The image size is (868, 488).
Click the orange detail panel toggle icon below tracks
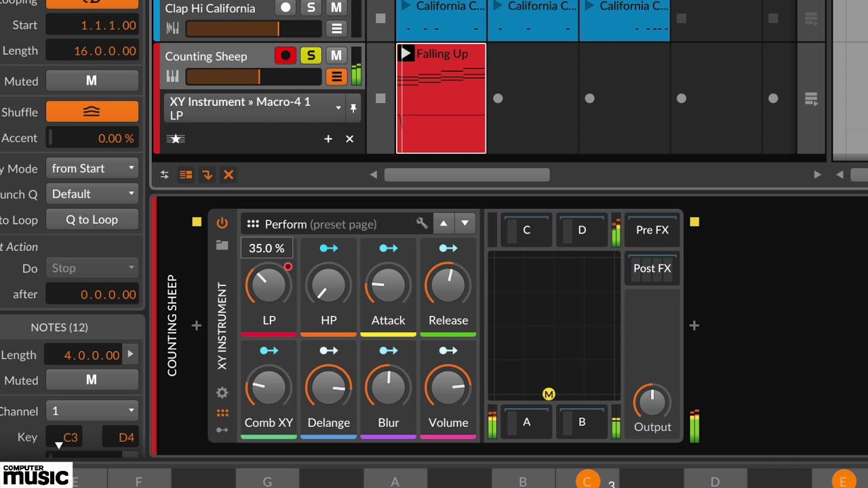click(x=186, y=175)
